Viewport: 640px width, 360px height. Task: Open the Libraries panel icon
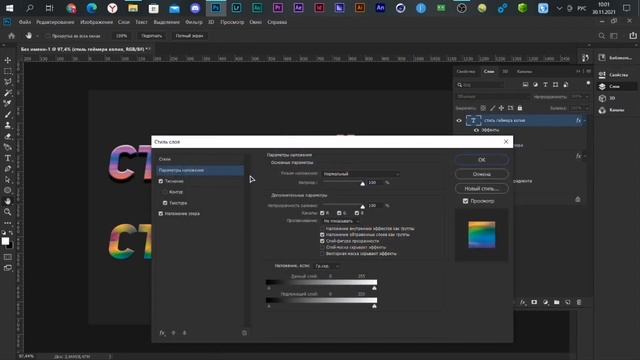(x=602, y=58)
